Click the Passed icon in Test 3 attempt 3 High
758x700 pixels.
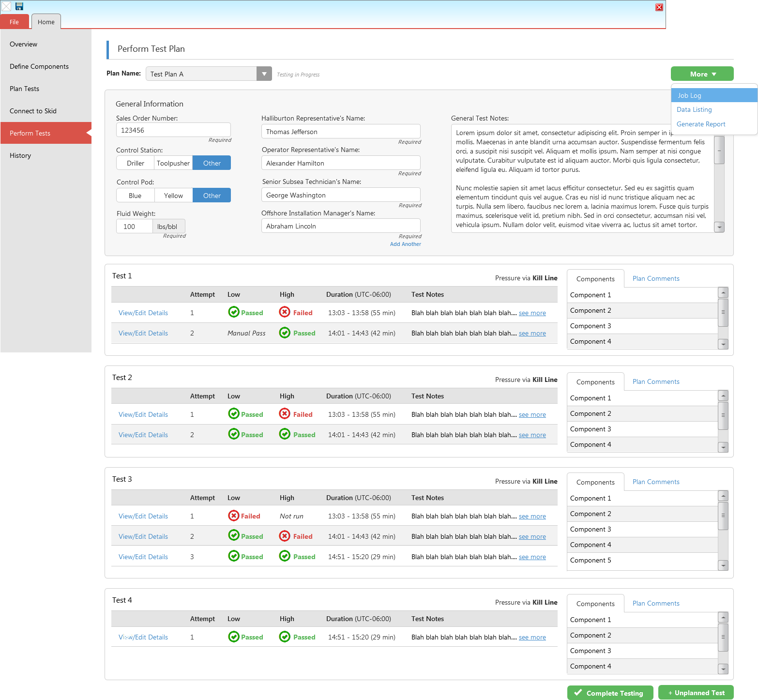coord(285,556)
